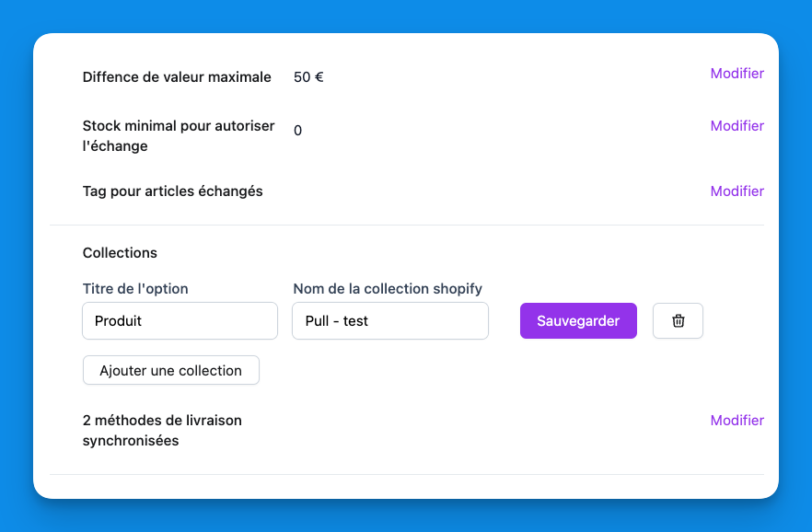Click the 2 méthodes de livraison synchronisées text
The height and width of the screenshot is (532, 812).
[162, 430]
